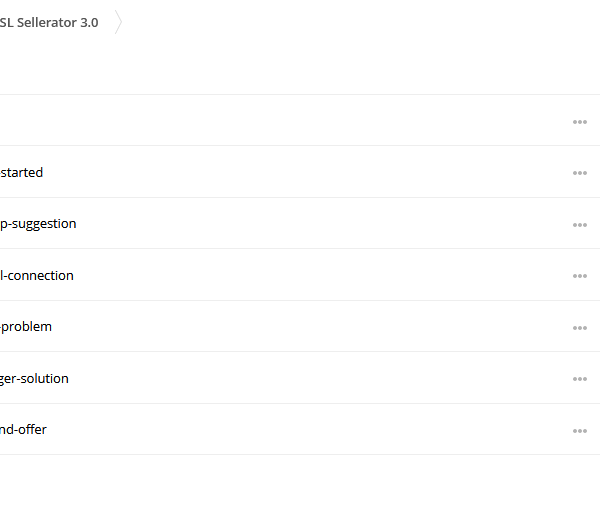The height and width of the screenshot is (520, 600).
Task: Select the empty first row of the list
Action: tap(300, 120)
